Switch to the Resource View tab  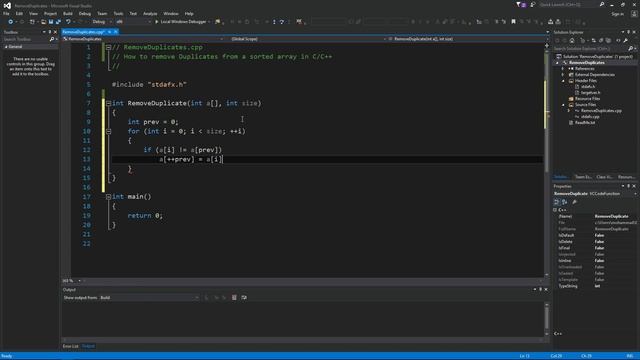click(x=626, y=177)
